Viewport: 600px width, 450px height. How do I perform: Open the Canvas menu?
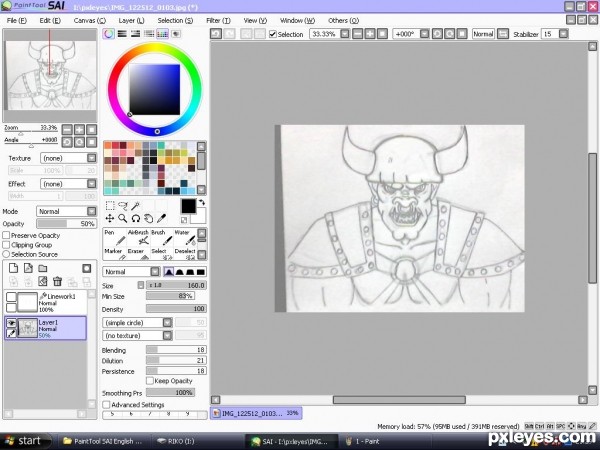point(90,21)
